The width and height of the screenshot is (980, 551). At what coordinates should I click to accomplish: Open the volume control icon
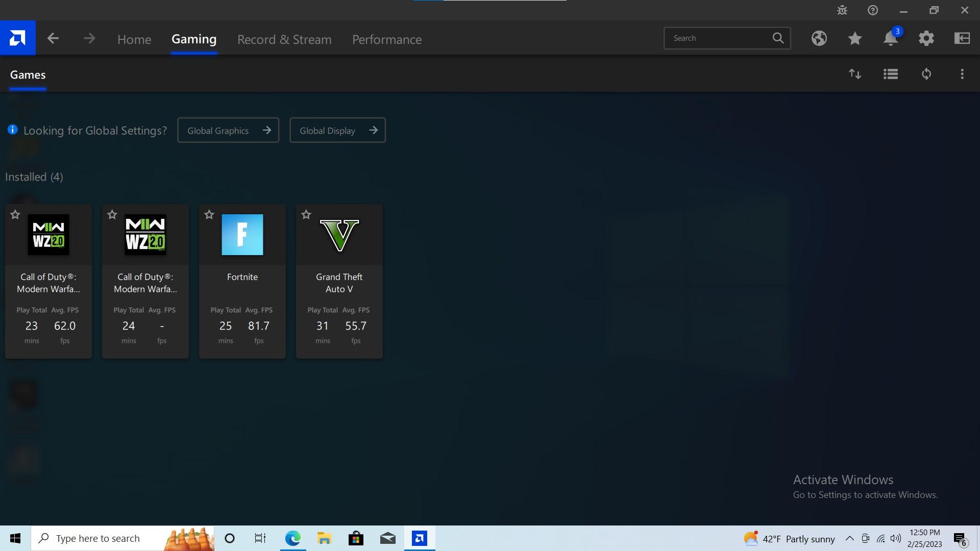[x=896, y=538]
